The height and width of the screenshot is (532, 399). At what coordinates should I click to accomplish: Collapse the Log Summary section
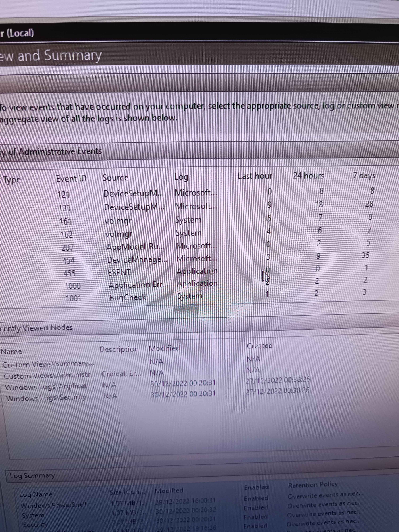pos(32,475)
